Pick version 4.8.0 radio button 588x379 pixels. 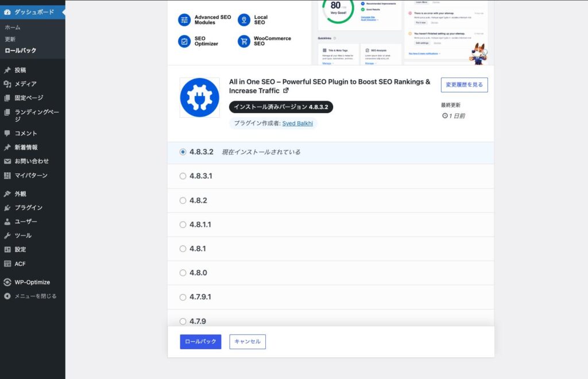(183, 273)
